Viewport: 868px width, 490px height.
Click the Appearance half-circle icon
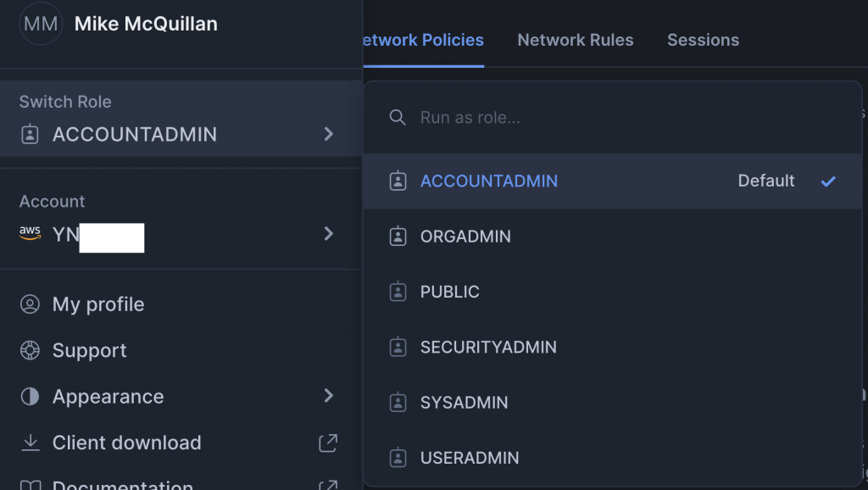pyautogui.click(x=31, y=397)
